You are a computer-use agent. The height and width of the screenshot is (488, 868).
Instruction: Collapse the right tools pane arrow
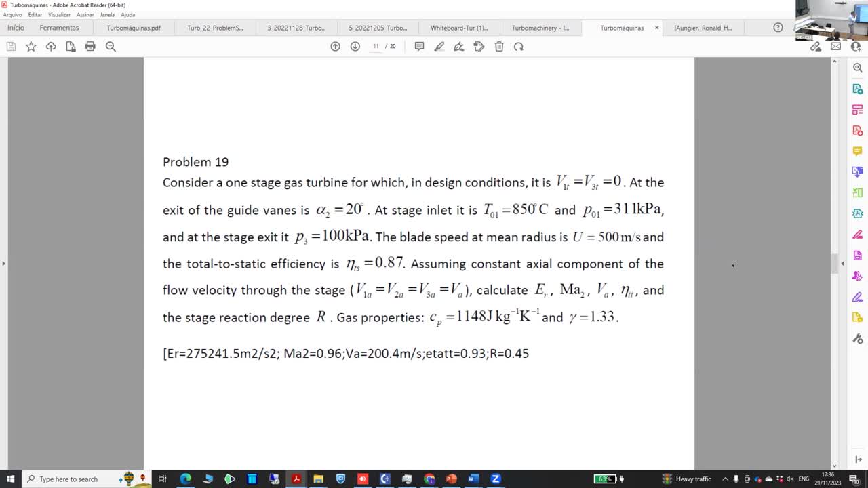[843, 263]
